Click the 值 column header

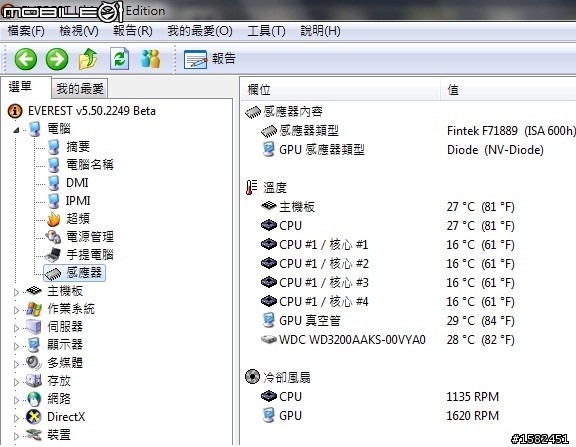pyautogui.click(x=508, y=89)
